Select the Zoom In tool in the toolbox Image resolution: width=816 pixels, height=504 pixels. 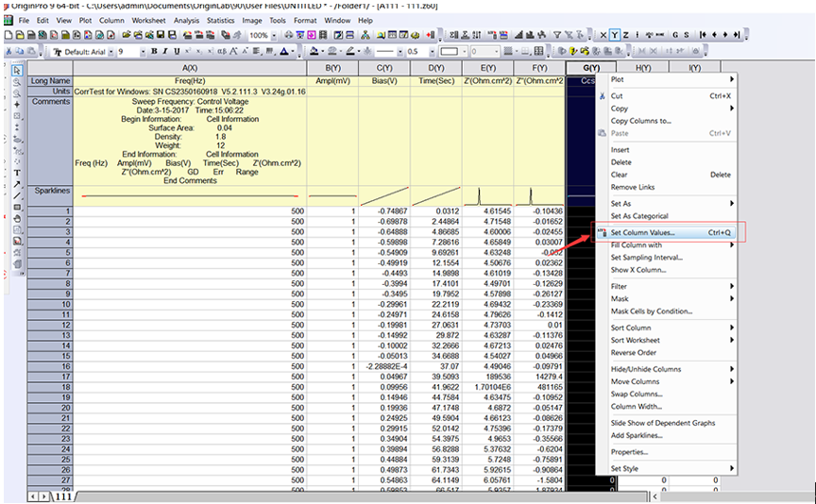[x=17, y=82]
